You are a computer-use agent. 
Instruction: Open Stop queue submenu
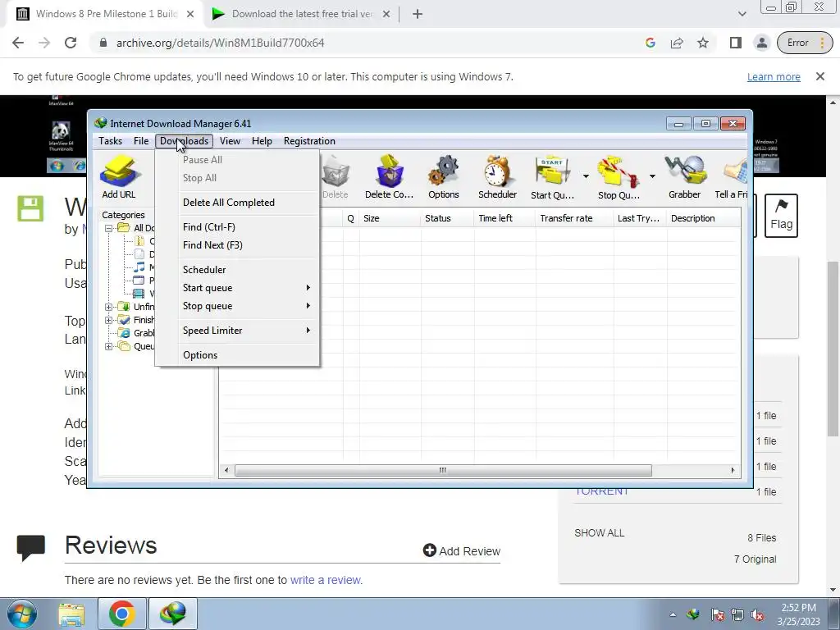tap(237, 306)
